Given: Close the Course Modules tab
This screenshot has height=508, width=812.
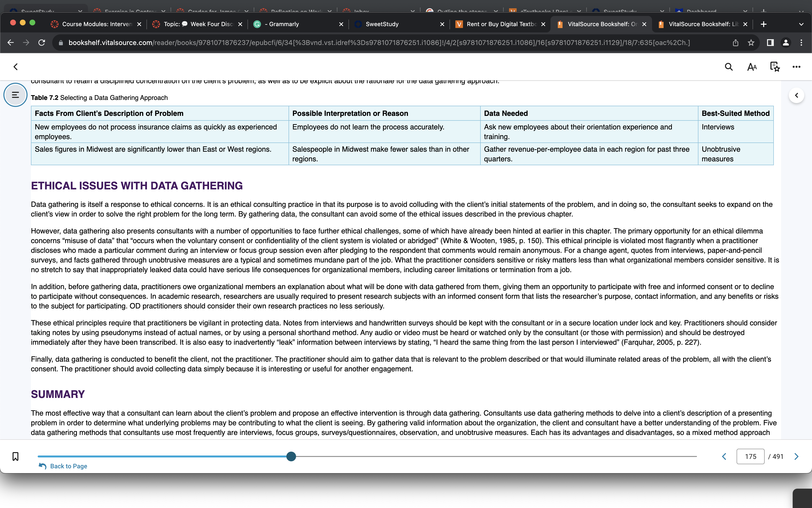Looking at the screenshot, I should pyautogui.click(x=139, y=24).
